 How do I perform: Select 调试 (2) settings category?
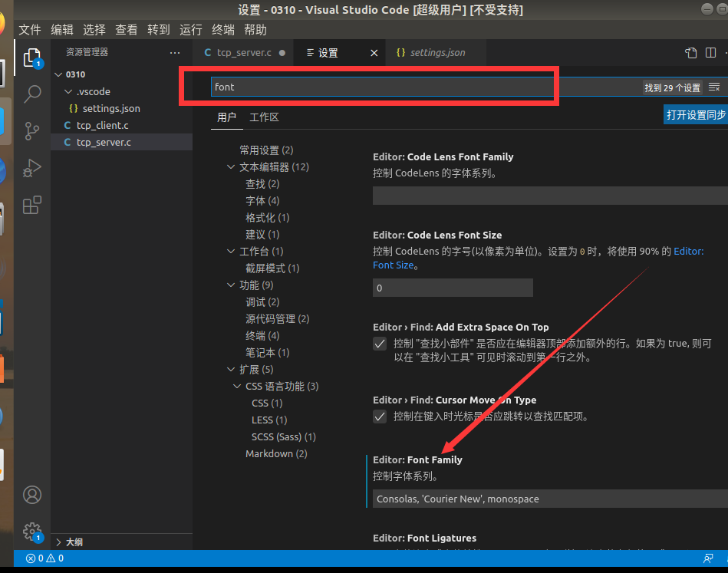pos(262,301)
